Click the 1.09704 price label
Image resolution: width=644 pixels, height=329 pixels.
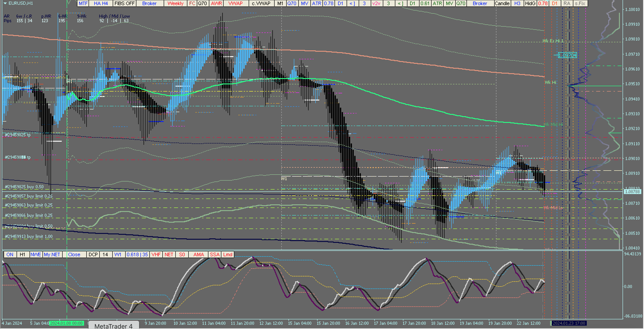point(567,55)
